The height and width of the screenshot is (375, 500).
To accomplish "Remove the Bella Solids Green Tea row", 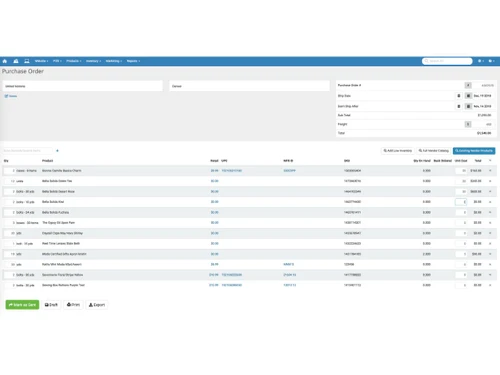I will pyautogui.click(x=490, y=181).
